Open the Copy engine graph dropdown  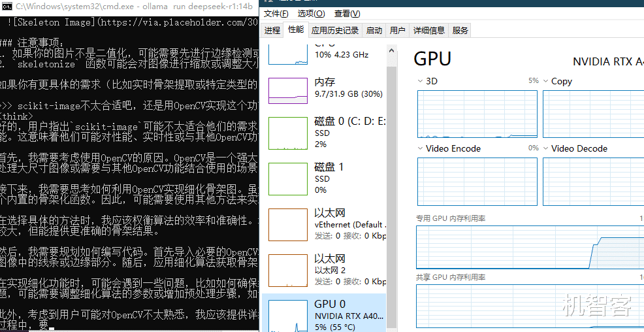[546, 81]
